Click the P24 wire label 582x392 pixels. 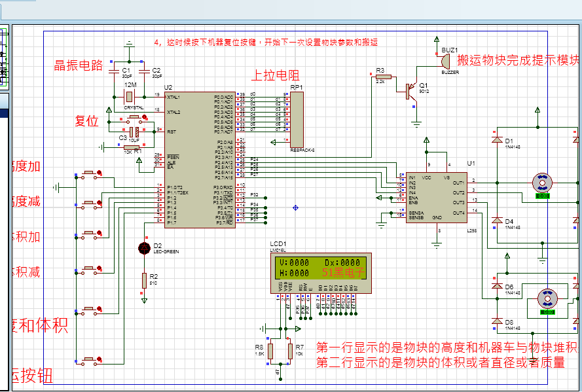coord(254,160)
